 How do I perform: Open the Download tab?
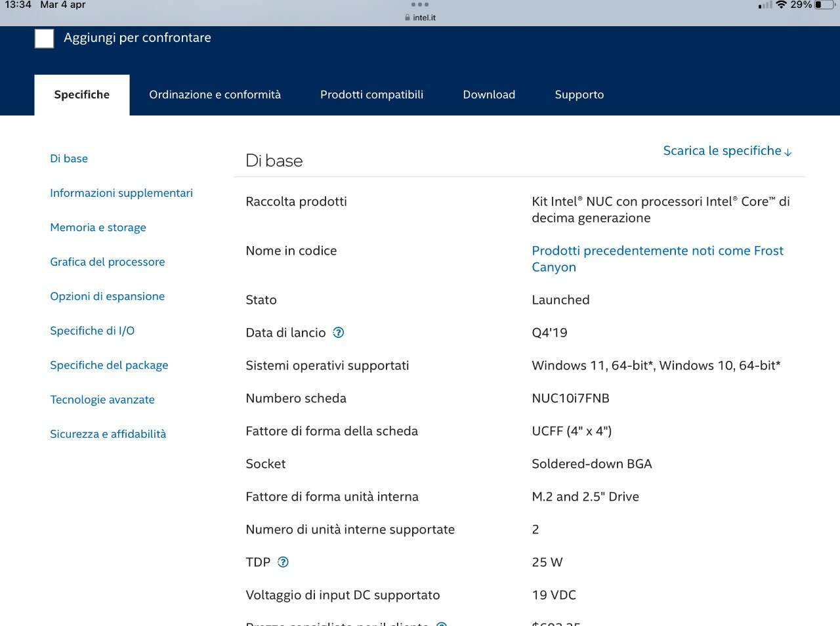click(489, 95)
